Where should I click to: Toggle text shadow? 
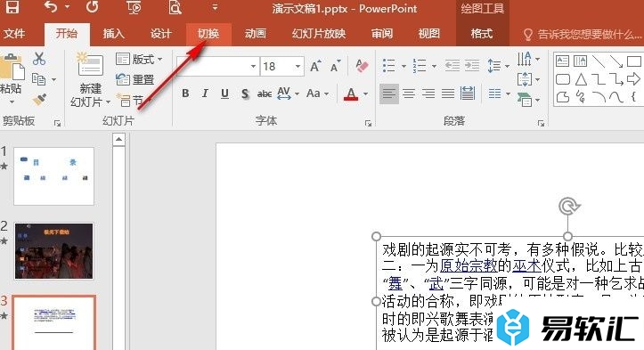(245, 94)
